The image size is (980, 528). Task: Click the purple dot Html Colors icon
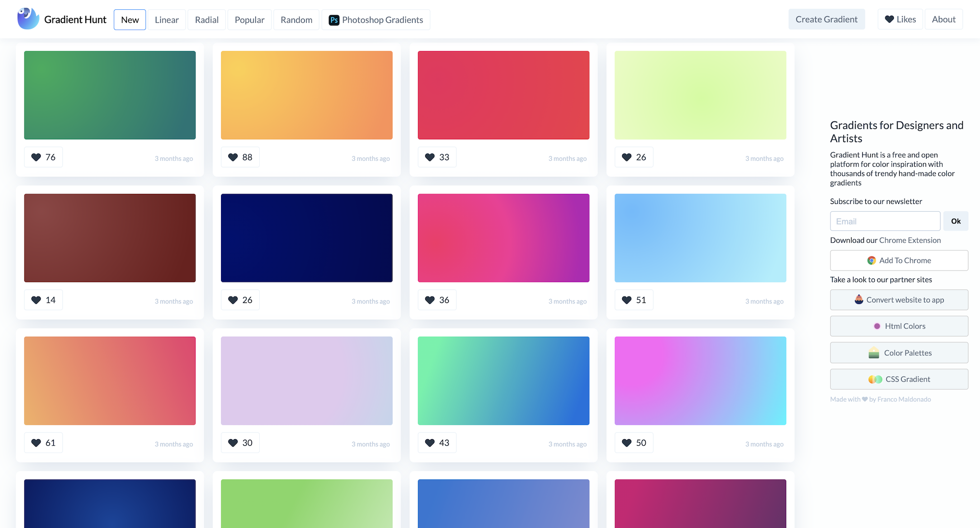877,326
